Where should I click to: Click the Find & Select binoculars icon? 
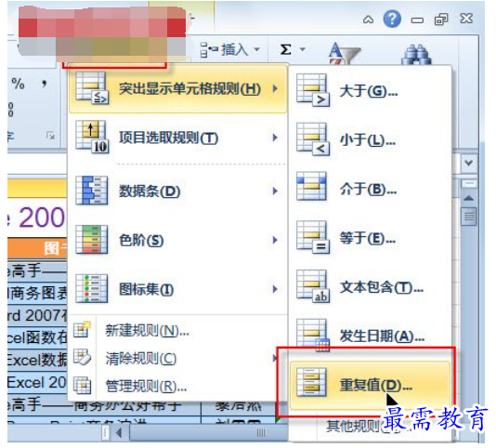(416, 55)
